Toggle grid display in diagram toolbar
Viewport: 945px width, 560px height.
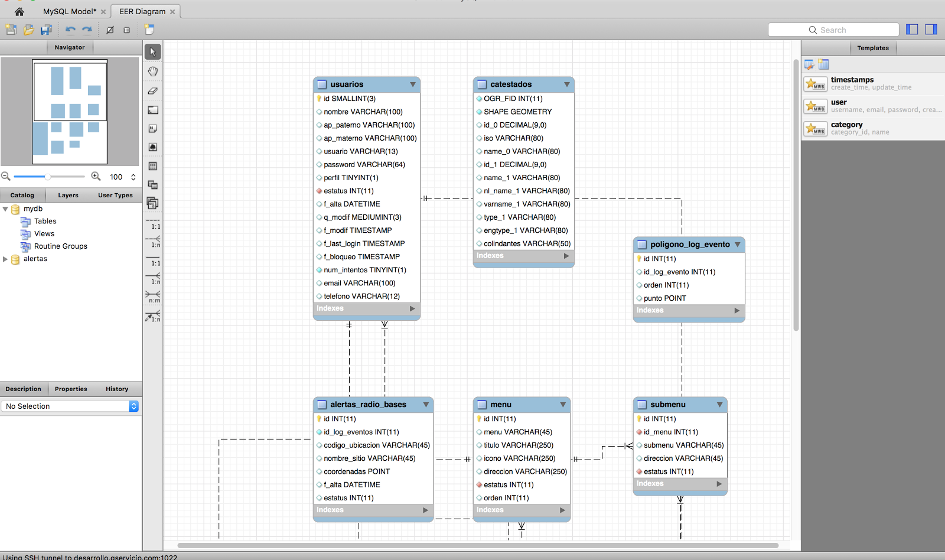127,30
